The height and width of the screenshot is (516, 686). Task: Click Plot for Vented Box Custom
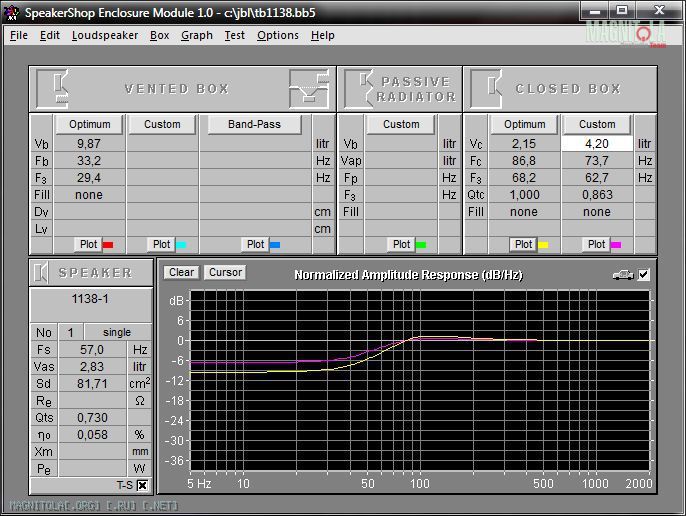click(x=161, y=244)
